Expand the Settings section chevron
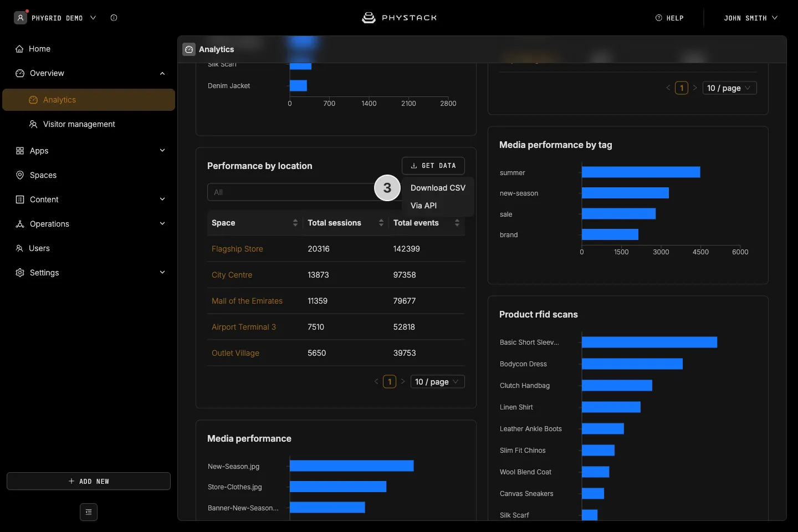This screenshot has height=532, width=798. pos(162,273)
